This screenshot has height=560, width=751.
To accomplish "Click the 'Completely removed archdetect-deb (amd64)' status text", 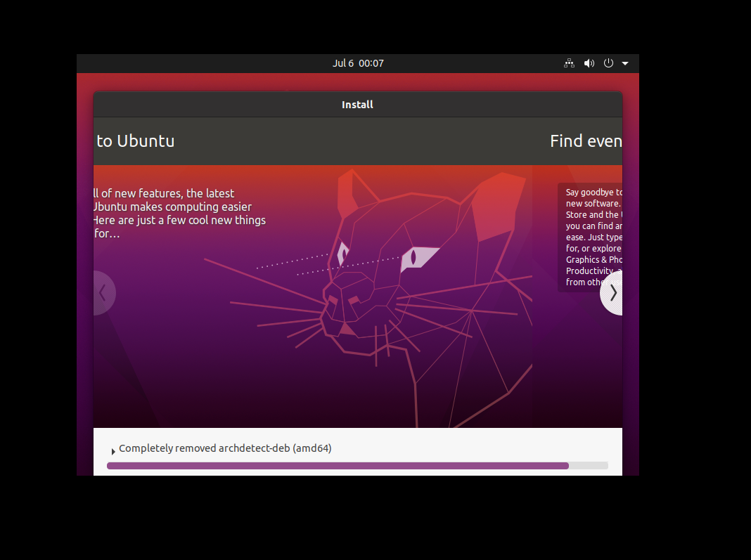I will [x=225, y=448].
